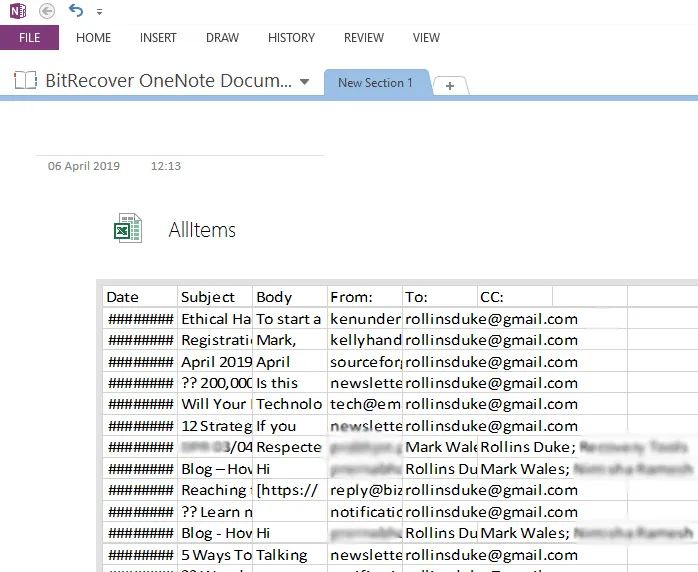Click the notebook icon beside BitRecover title
This screenshot has height=572, width=698.
26,81
